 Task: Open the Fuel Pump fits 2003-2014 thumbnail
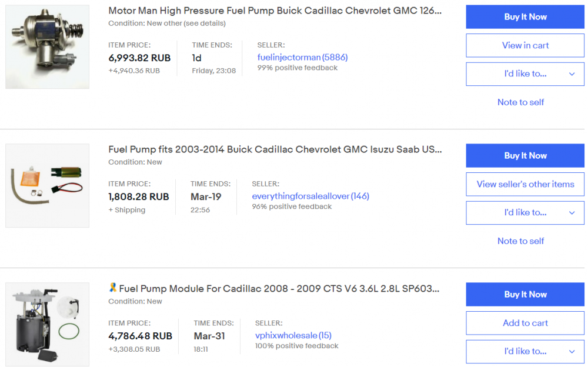click(x=47, y=185)
